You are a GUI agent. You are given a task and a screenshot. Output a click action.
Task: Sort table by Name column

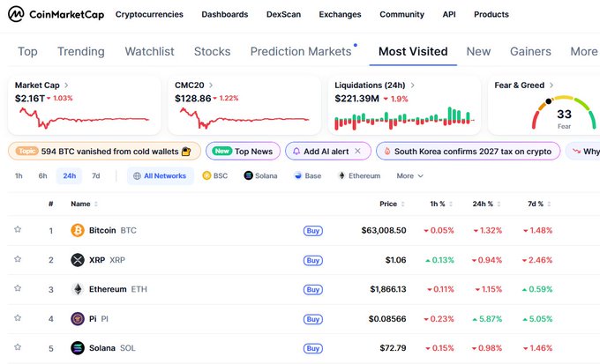coord(84,204)
